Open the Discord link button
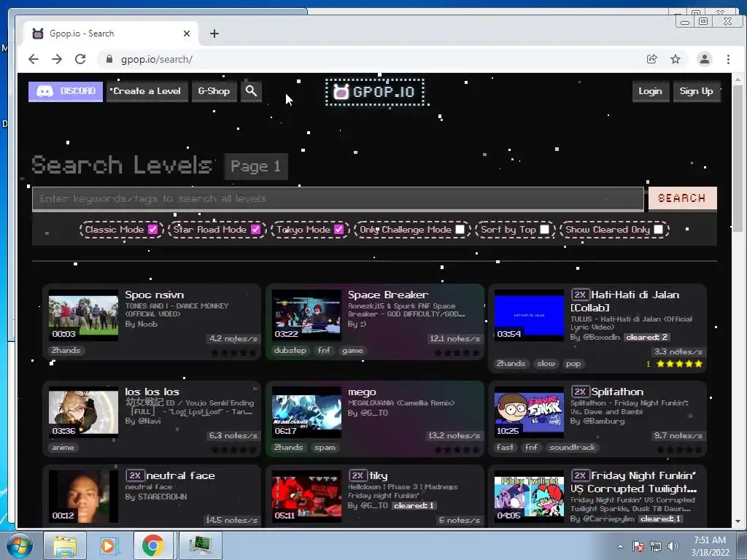The width and height of the screenshot is (747, 560). [x=66, y=91]
